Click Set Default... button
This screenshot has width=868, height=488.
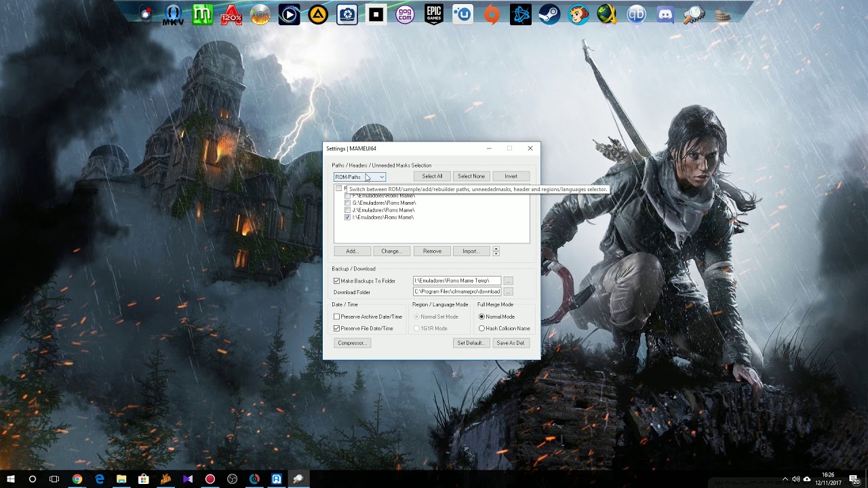(471, 343)
